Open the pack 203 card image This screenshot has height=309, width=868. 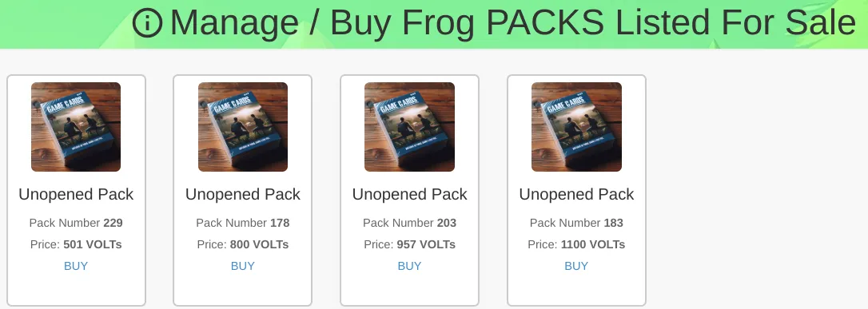(410, 127)
